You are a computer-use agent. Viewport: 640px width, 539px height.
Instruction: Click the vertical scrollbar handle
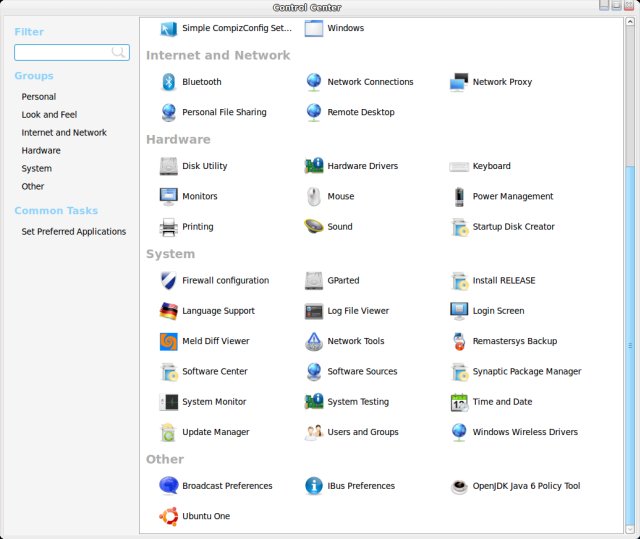[x=630, y=345]
